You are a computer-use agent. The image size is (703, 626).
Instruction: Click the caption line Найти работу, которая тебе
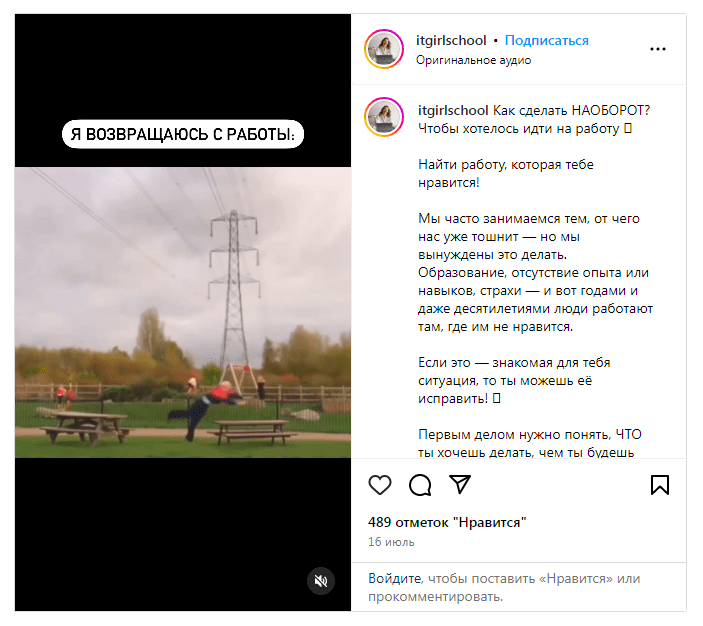pos(506,165)
